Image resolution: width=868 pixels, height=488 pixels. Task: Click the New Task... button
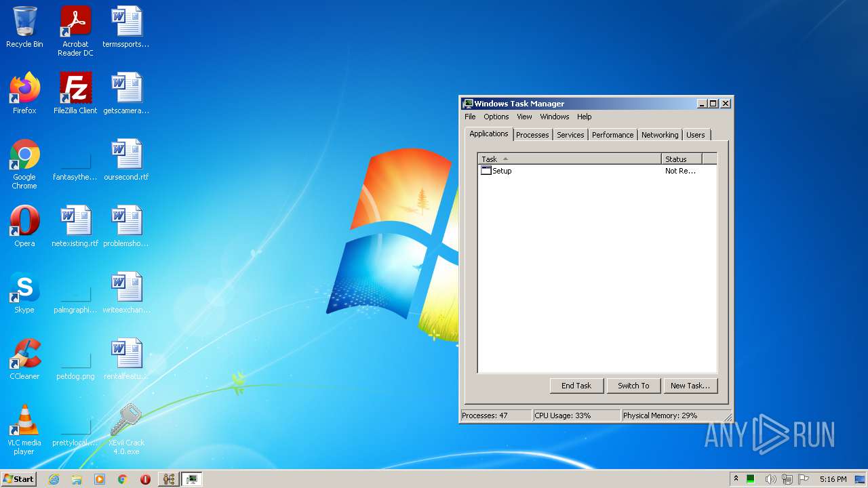tap(690, 386)
